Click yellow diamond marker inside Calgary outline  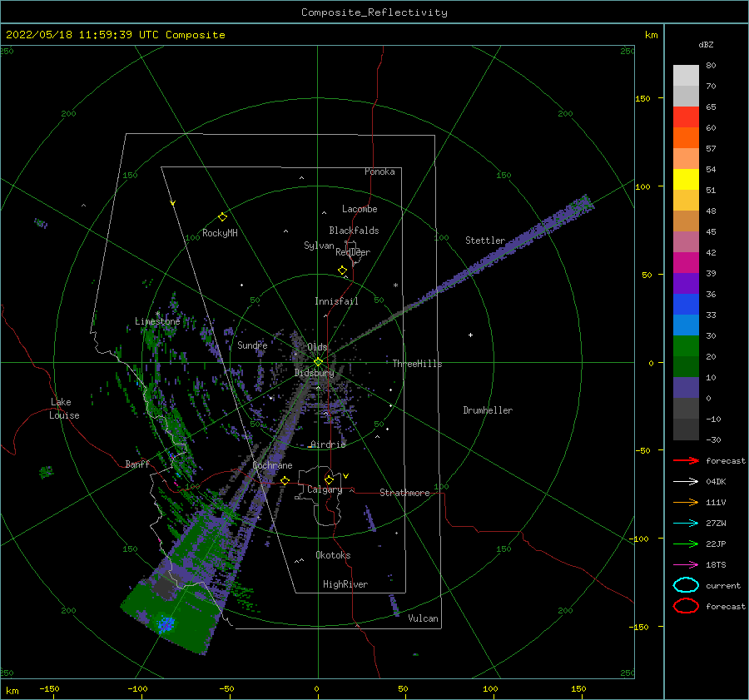(x=329, y=479)
